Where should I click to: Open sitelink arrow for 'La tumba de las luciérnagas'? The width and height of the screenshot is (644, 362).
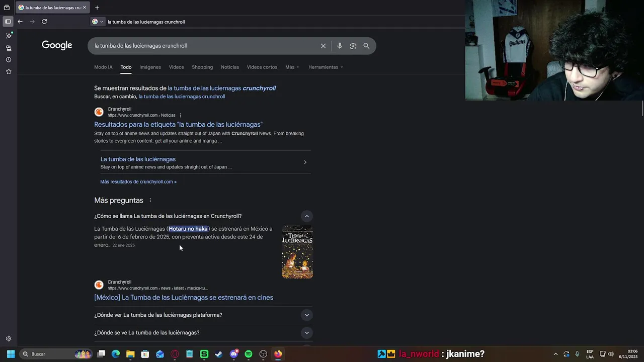click(x=305, y=162)
